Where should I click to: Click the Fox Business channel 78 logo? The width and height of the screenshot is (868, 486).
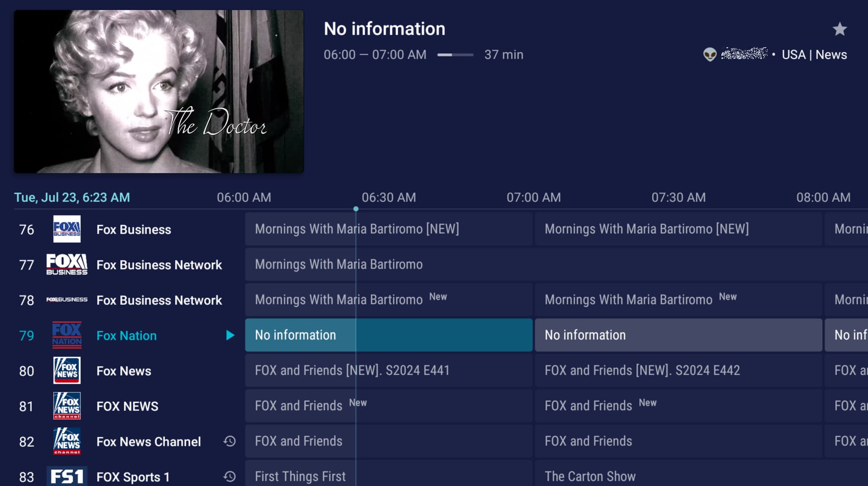pyautogui.click(x=67, y=300)
